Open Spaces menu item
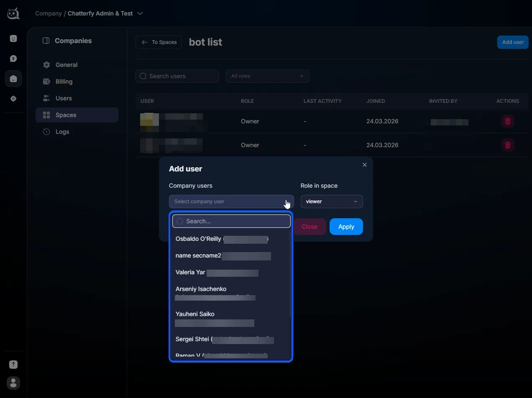Viewport: 532px width, 398px height. 77,115
